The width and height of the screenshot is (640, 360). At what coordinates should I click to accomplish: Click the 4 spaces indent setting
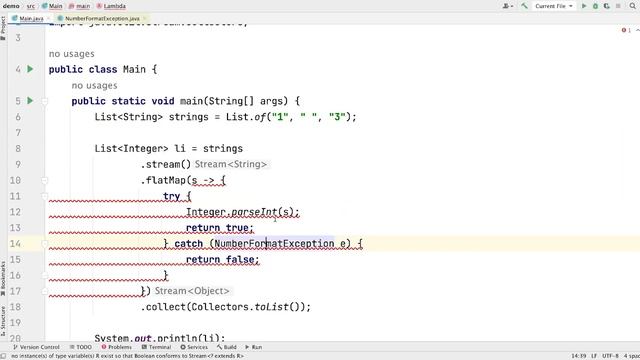(631, 356)
